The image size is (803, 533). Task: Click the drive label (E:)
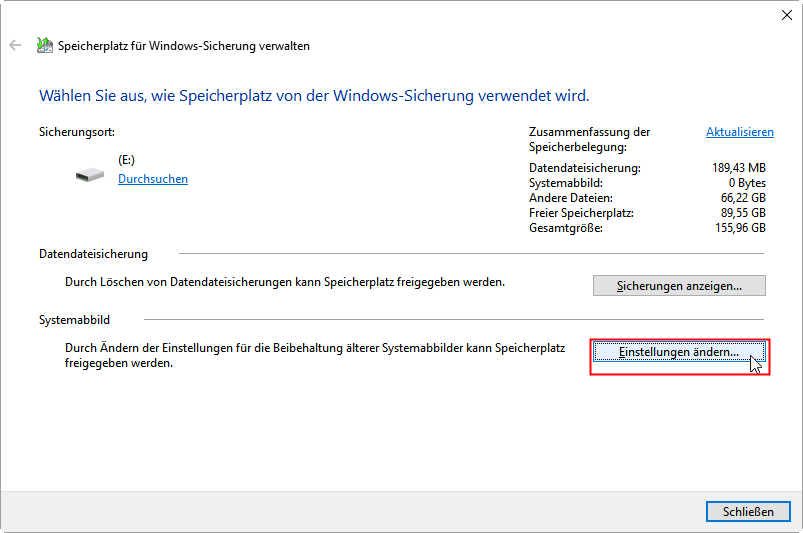pyautogui.click(x=126, y=160)
